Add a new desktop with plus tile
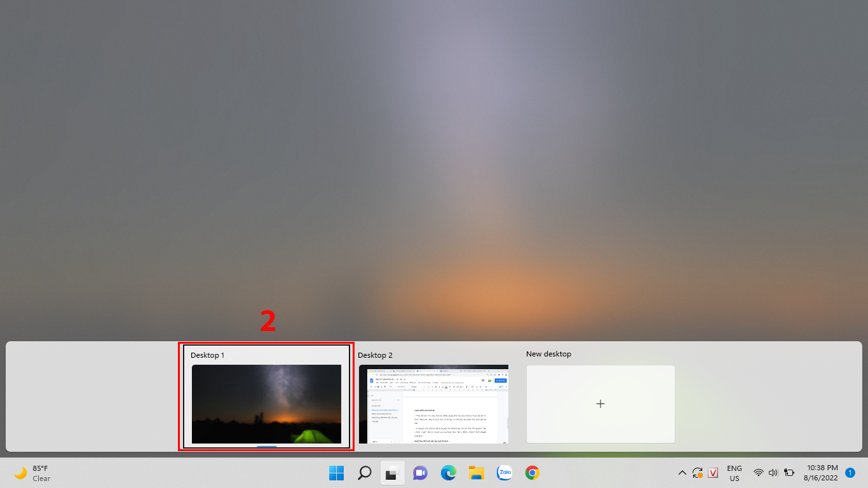Screen dimensions: 868x488 click(x=600, y=404)
